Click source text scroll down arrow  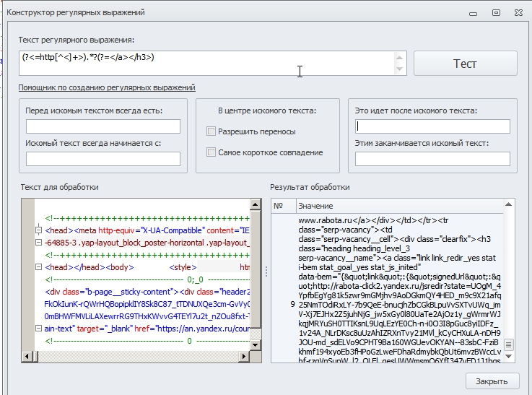point(255,345)
